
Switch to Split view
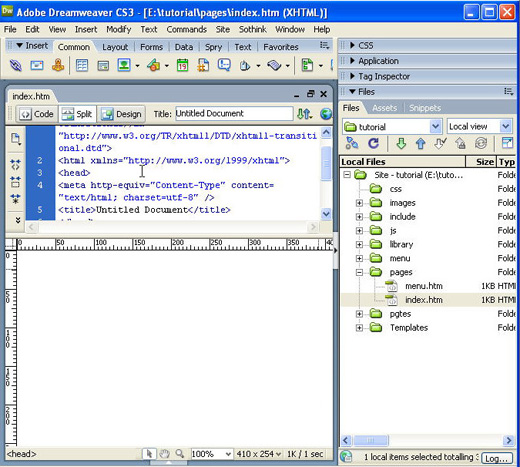[77, 114]
